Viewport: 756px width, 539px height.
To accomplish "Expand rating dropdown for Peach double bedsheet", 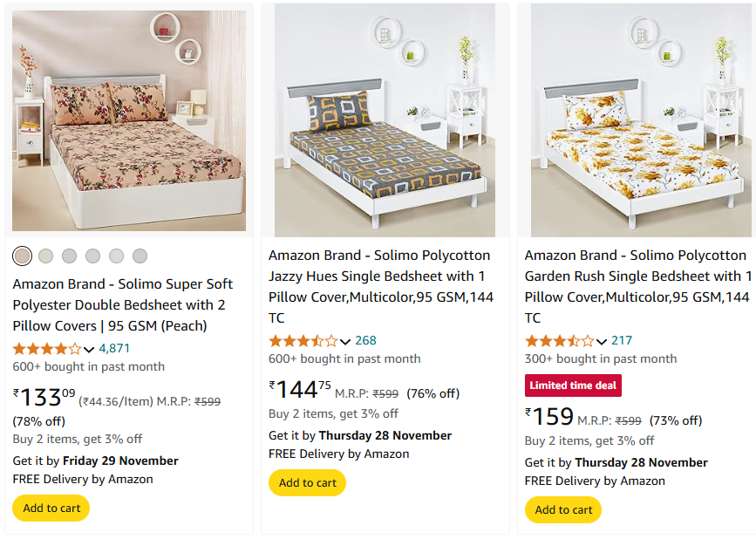I will coord(89,349).
